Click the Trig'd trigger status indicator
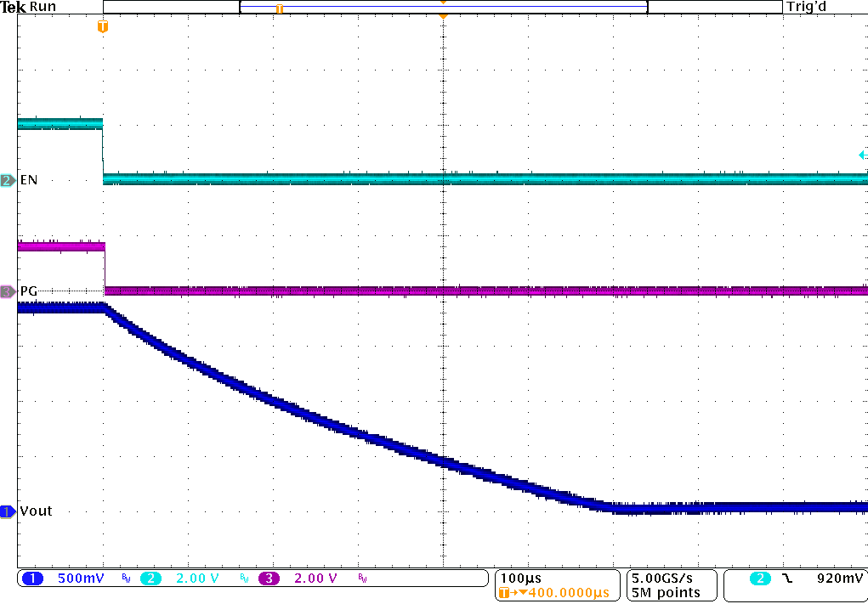The width and height of the screenshot is (868, 604). point(806,7)
